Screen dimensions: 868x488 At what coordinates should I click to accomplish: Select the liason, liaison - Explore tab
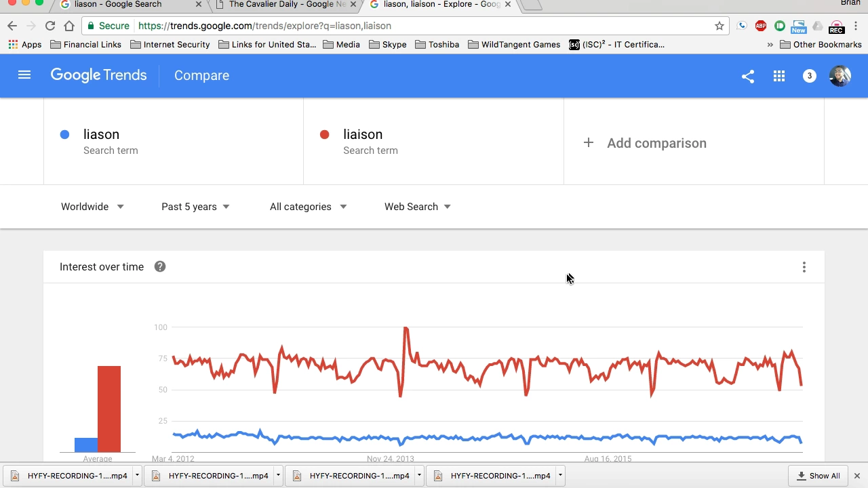coord(441,5)
